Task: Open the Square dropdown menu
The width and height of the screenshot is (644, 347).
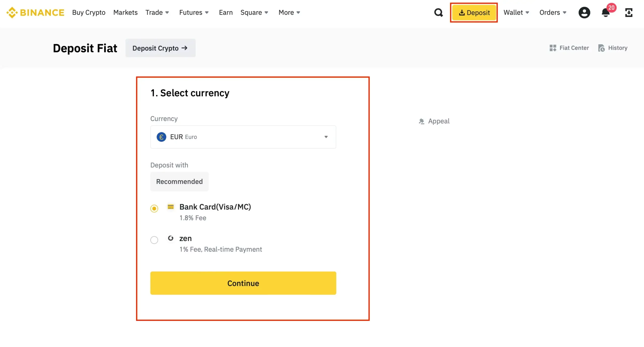Action: [x=255, y=12]
